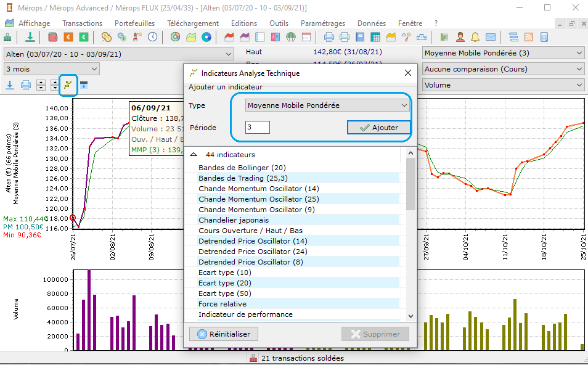Open the Volume dropdown
Viewport: 588px width, 365px height.
point(503,85)
